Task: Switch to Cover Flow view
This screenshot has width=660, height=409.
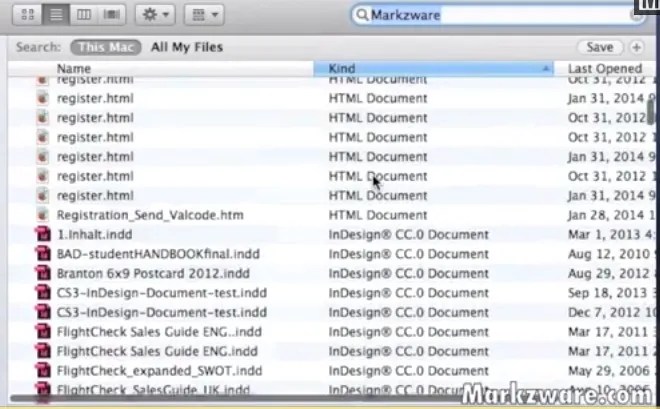Action: click(111, 15)
